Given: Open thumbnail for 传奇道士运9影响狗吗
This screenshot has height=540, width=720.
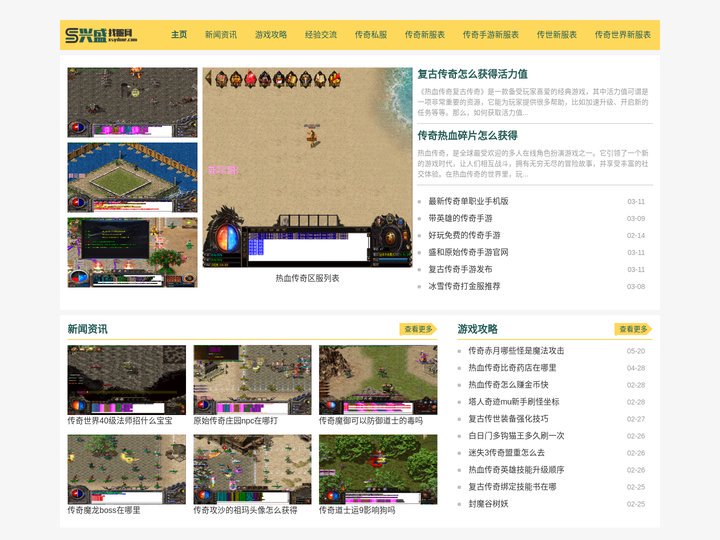Looking at the screenshot, I should point(378,469).
